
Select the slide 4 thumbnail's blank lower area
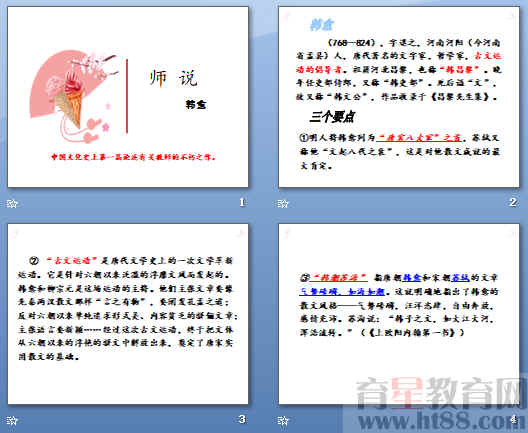[x=399, y=370]
